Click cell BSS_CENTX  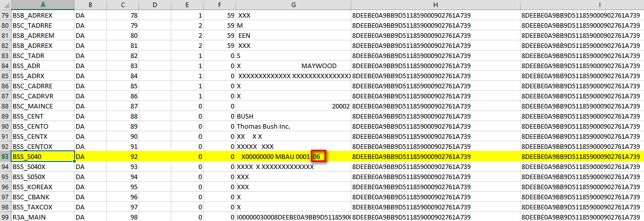(x=43, y=137)
